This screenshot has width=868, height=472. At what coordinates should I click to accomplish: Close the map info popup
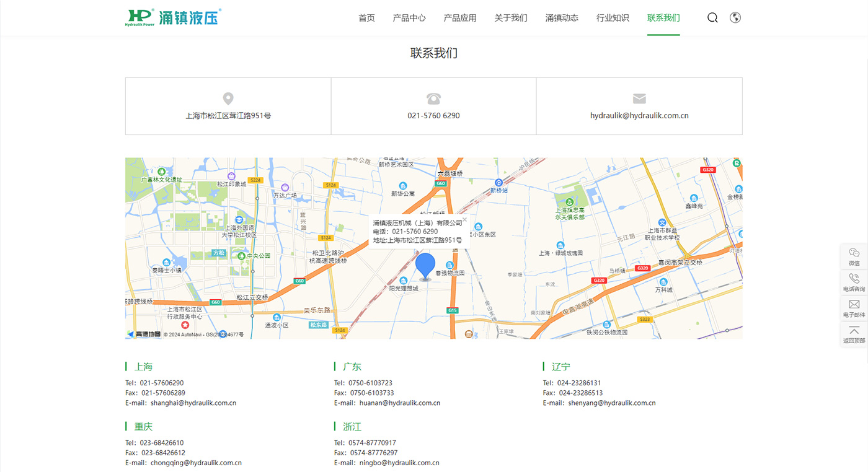464,219
